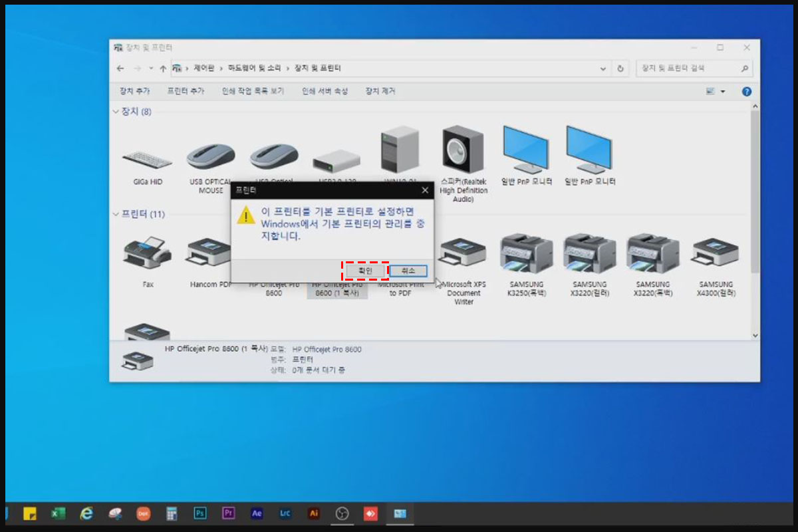Refresh the Devices and Printers view

[620, 68]
